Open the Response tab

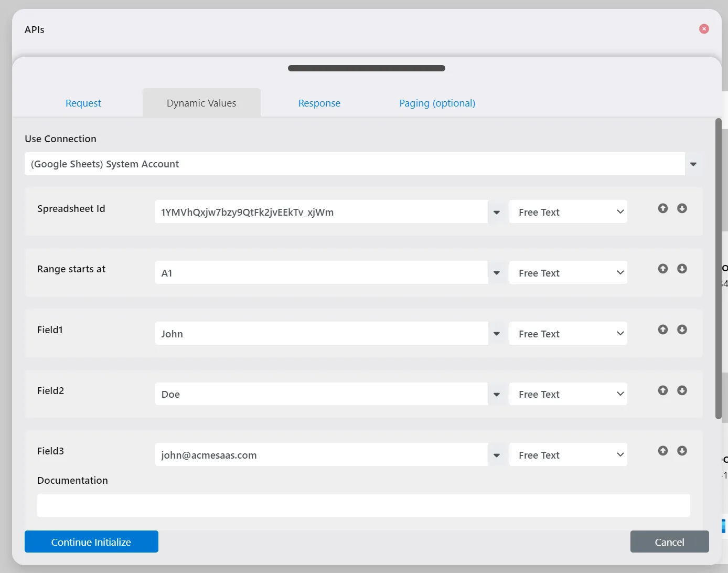(x=319, y=103)
